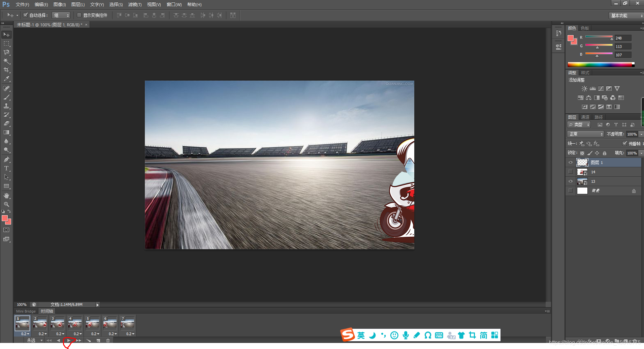Select the Move tool in the toolbox
Viewport: 644px width, 349px height.
(x=6, y=35)
